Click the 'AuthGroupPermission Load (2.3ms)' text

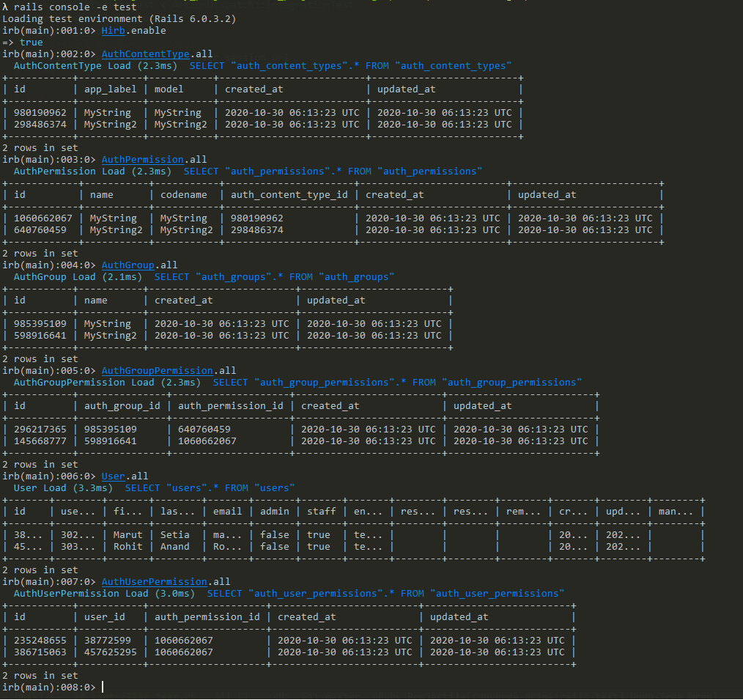108,383
